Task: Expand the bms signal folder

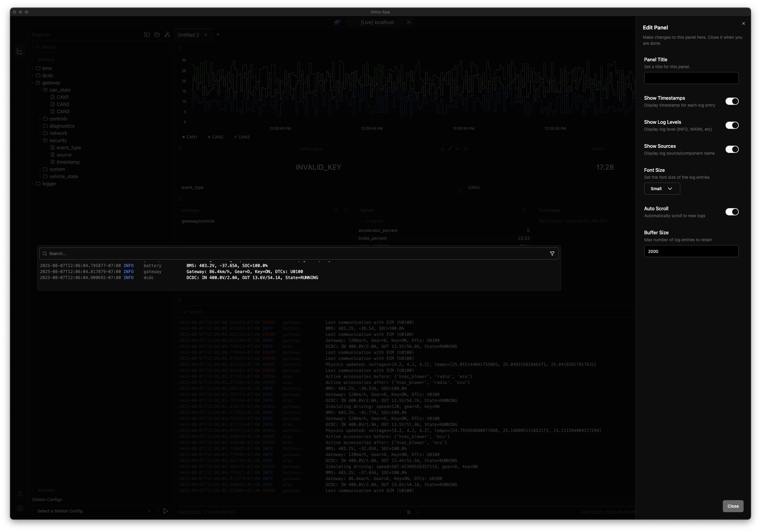Action: click(33, 68)
